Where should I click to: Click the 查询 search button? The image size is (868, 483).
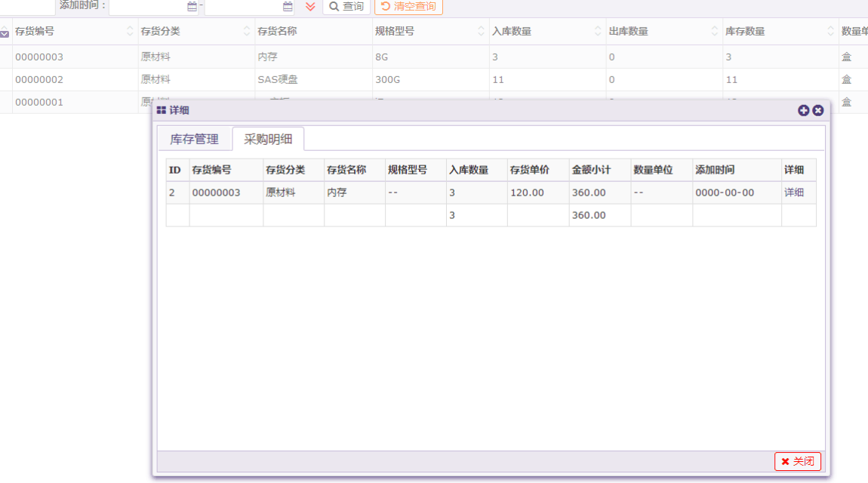coord(346,6)
